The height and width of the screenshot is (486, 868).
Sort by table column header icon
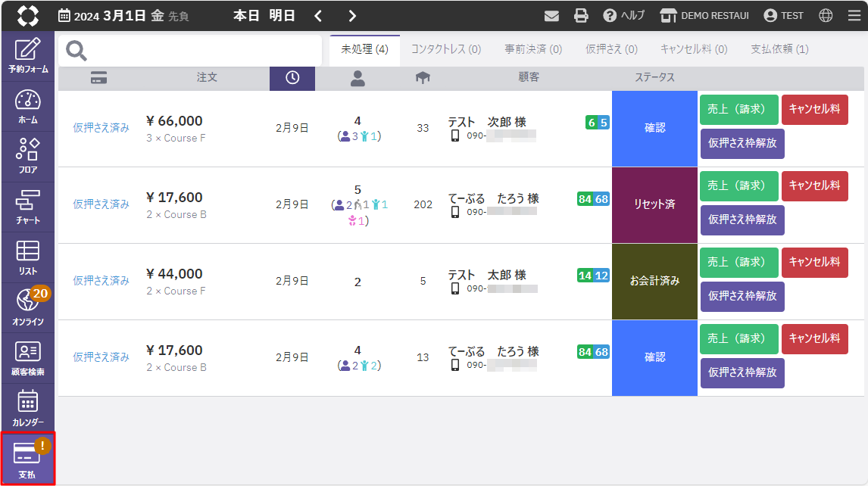click(x=423, y=78)
